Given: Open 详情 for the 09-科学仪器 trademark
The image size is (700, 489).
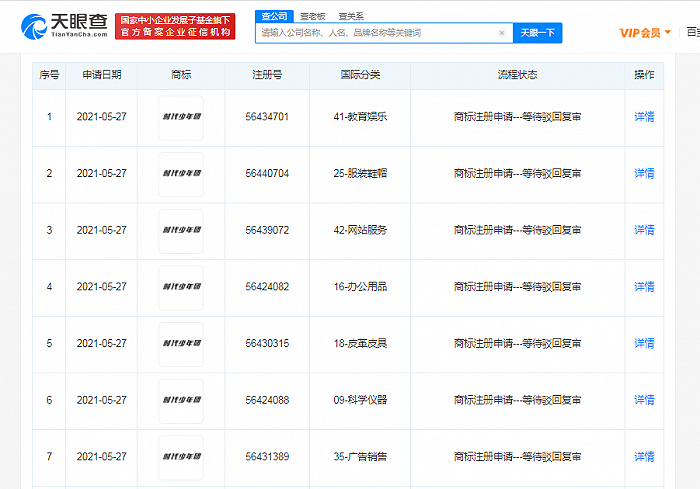Looking at the screenshot, I should click(644, 400).
